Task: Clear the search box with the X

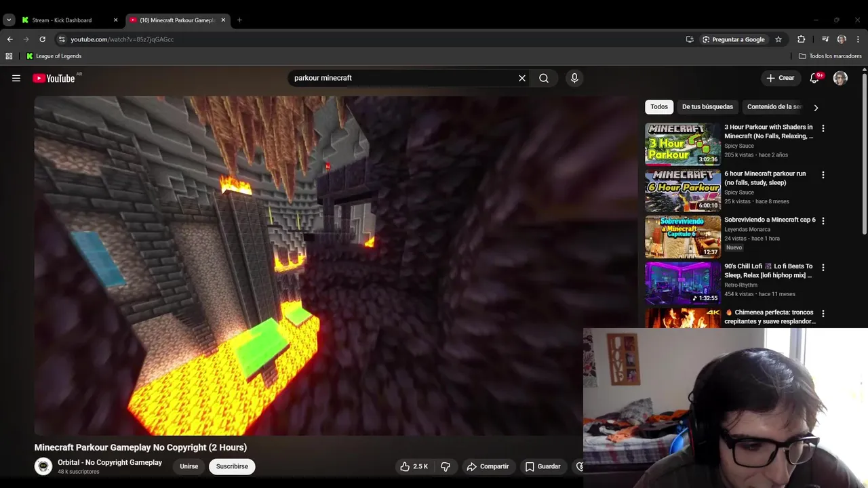Action: click(x=522, y=78)
